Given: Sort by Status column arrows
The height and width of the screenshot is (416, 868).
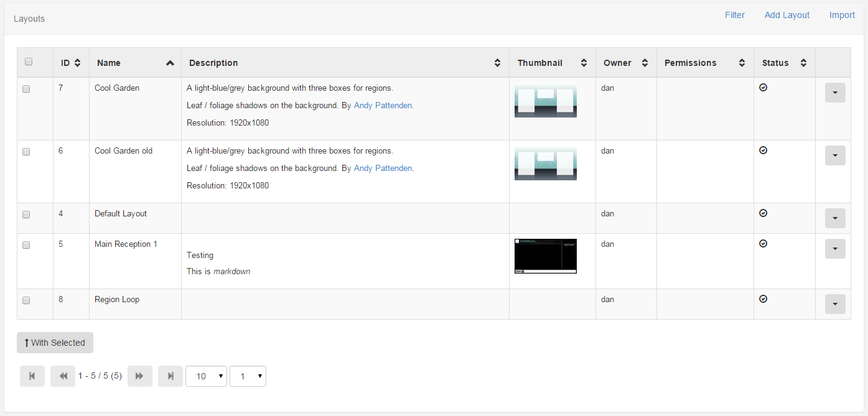Looking at the screenshot, I should [803, 63].
